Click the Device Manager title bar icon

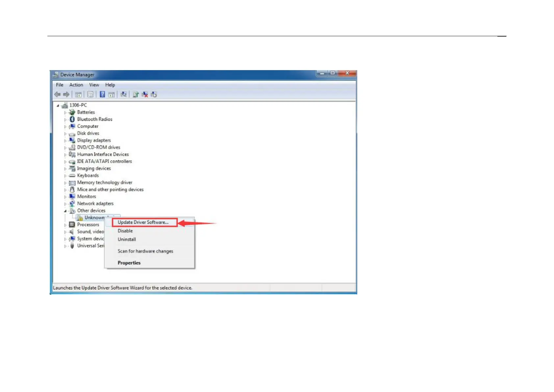coord(56,75)
